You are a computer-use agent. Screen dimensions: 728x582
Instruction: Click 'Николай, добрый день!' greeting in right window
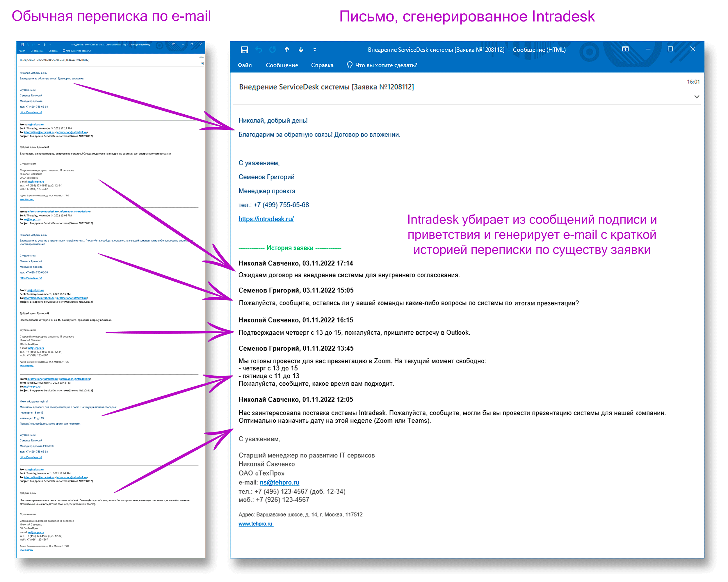(273, 120)
